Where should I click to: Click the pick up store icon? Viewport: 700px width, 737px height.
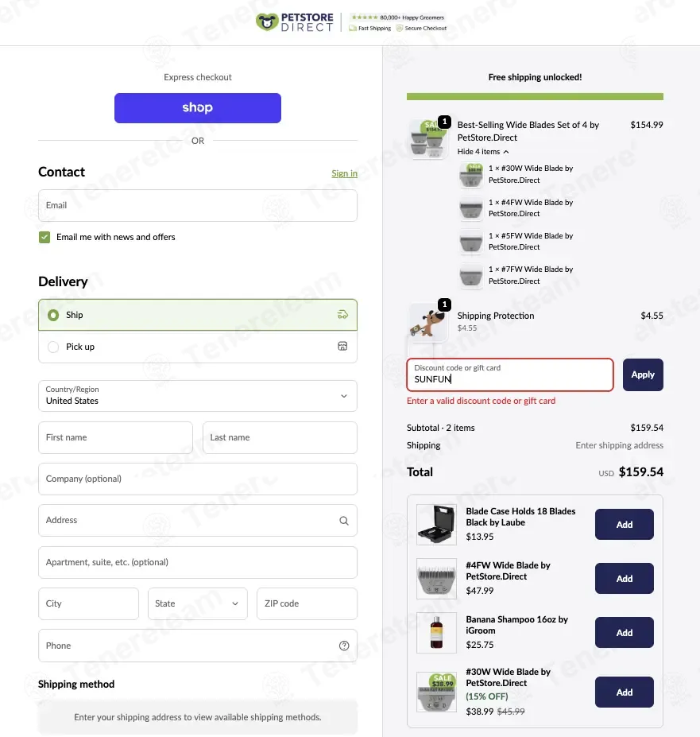click(x=343, y=347)
